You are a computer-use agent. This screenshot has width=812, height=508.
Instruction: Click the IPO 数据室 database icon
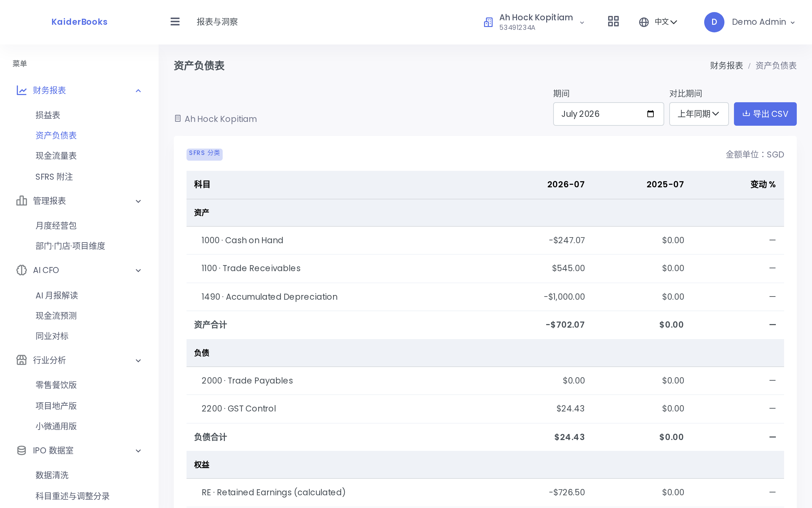click(22, 451)
